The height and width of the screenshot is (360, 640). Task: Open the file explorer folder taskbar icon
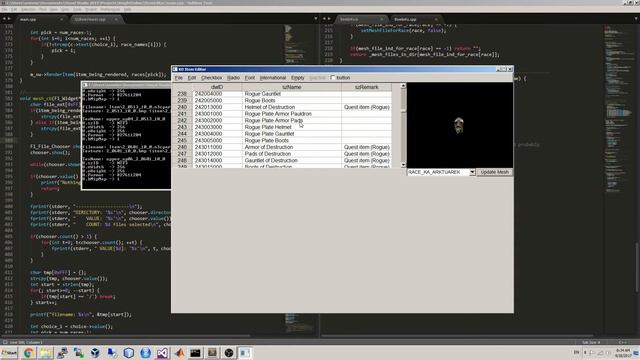point(45,353)
